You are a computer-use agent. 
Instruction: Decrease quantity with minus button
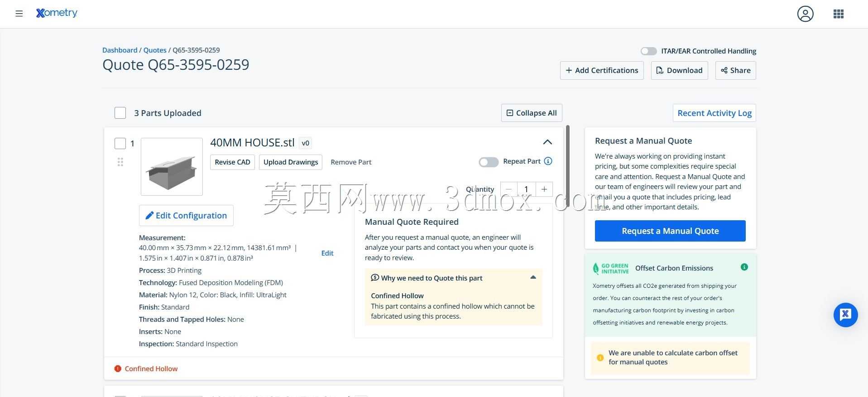point(508,189)
